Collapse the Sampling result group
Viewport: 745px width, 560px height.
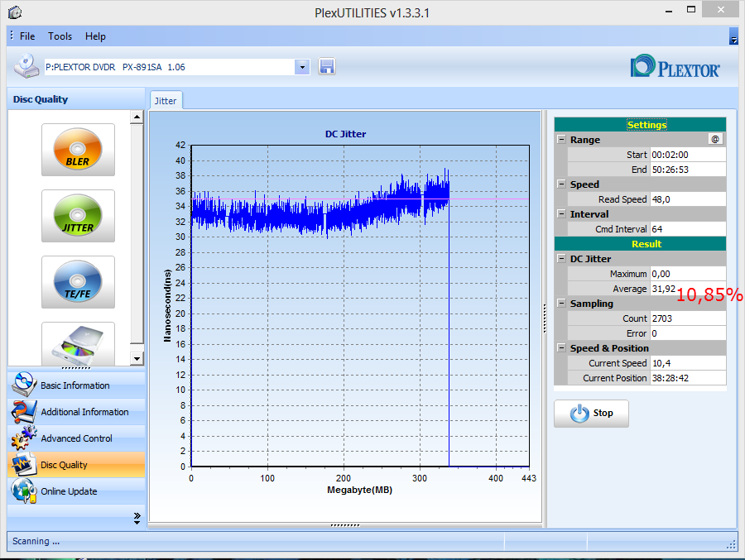click(x=561, y=303)
